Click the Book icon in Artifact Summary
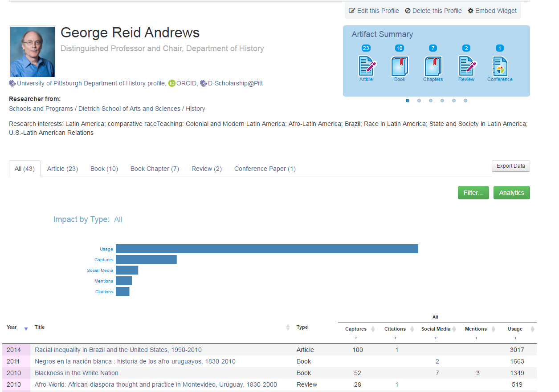Screen dimensions: 559x392 coord(399,67)
